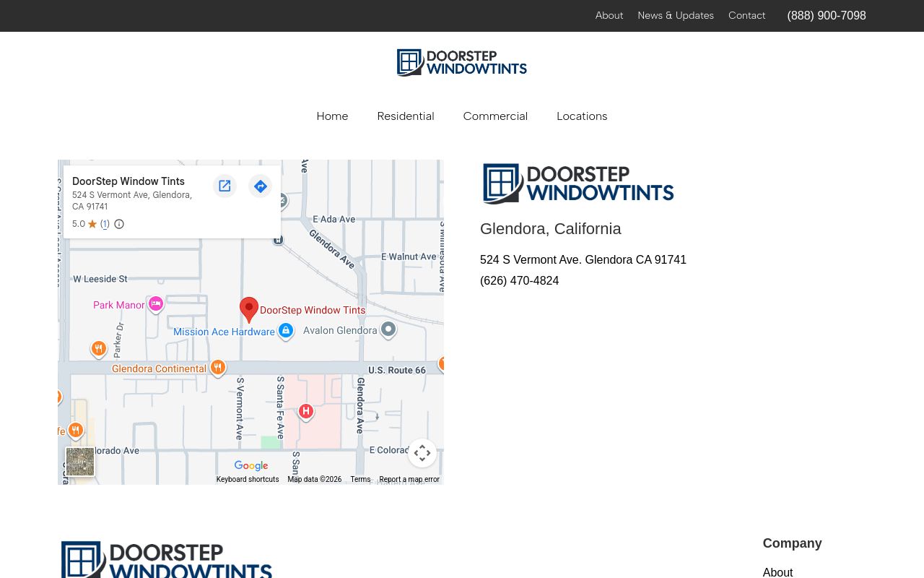Open Locations menu item
The height and width of the screenshot is (578, 924).
(x=582, y=116)
